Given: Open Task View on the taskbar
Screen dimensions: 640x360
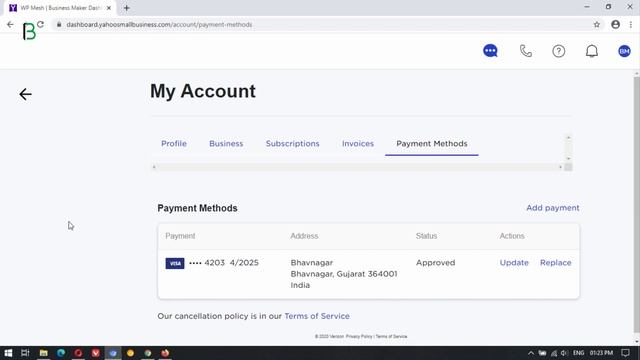Looking at the screenshot, I should pos(25,353).
